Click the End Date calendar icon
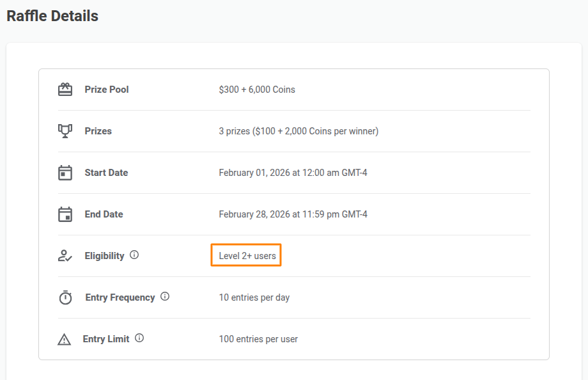Image resolution: width=588 pixels, height=380 pixels. [x=65, y=214]
